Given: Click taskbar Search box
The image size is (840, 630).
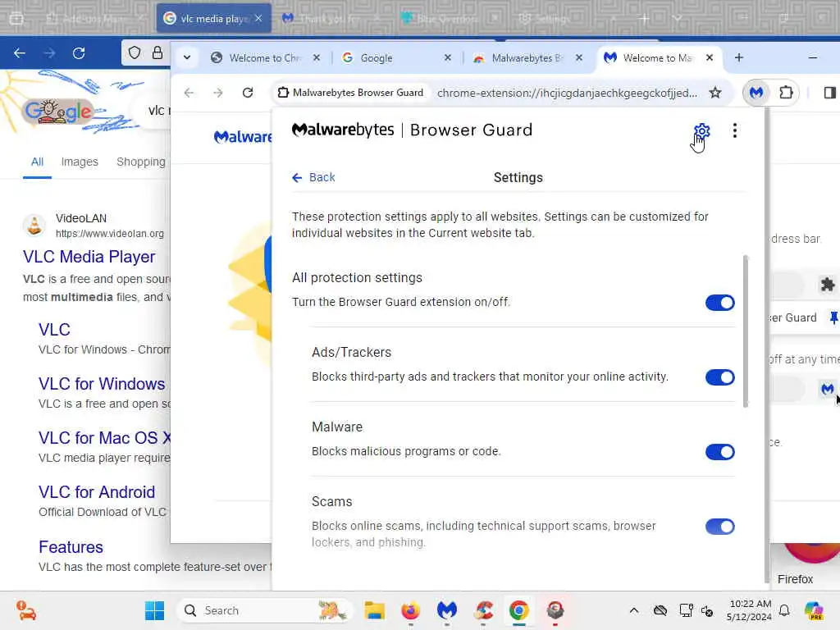Looking at the screenshot, I should 265,610.
